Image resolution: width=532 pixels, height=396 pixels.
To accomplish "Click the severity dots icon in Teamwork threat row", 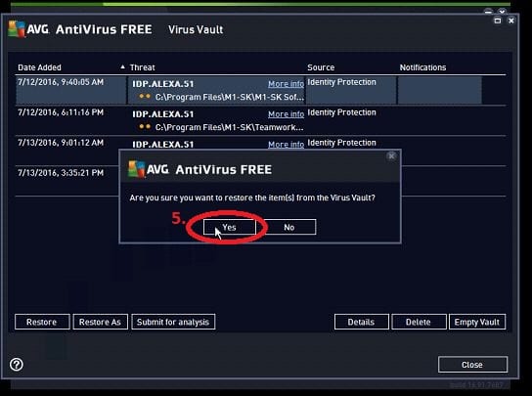I will tap(145, 126).
